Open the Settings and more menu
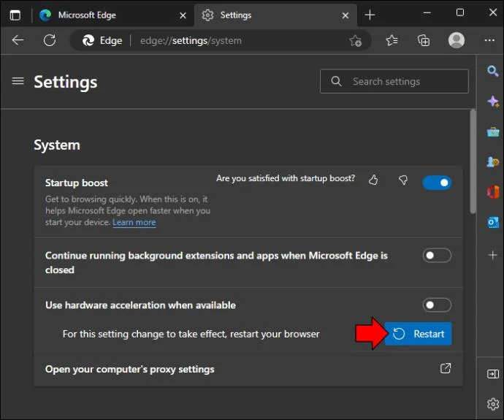The image size is (504, 420). (x=489, y=40)
